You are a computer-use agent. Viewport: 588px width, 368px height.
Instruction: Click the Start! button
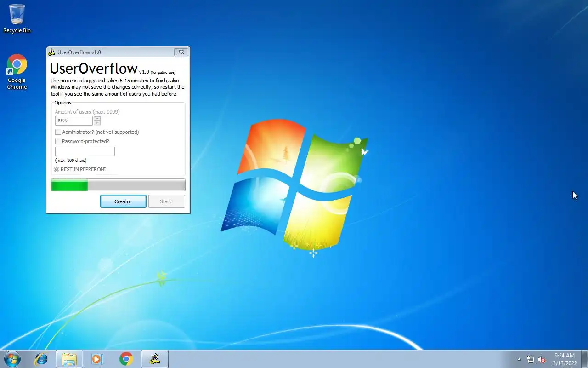click(166, 201)
